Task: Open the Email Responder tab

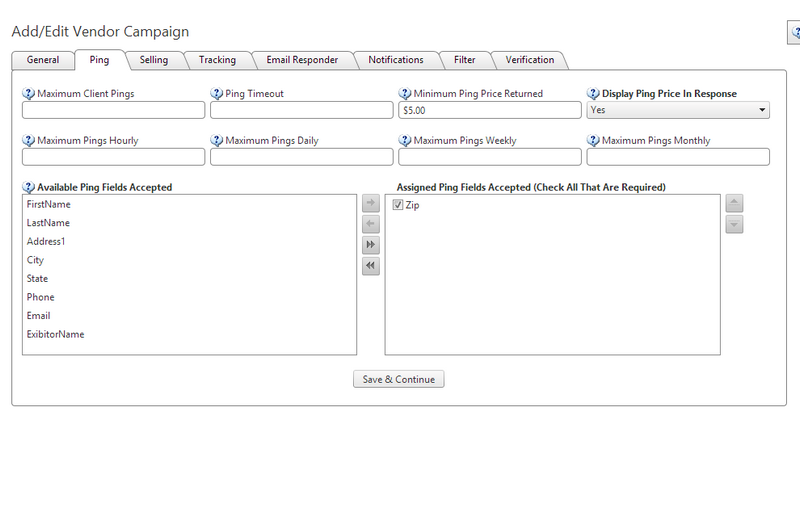Action: click(302, 60)
